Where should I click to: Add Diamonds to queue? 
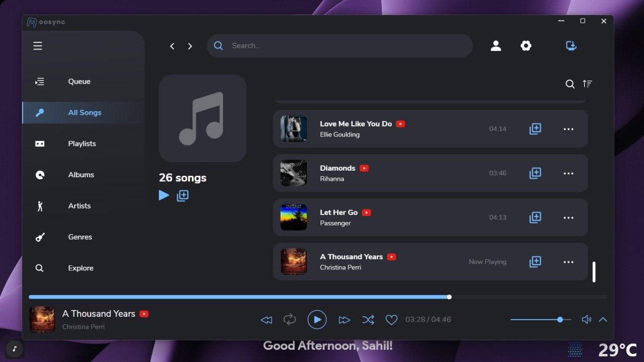(x=535, y=173)
